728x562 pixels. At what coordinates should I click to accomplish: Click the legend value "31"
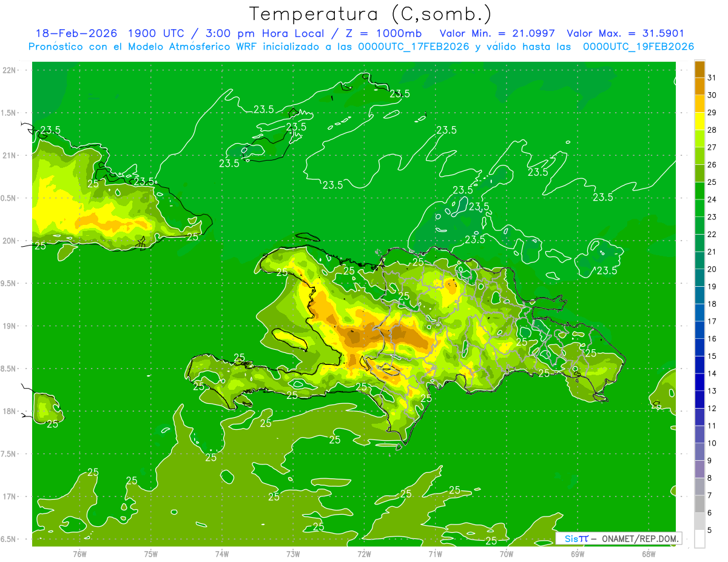712,78
